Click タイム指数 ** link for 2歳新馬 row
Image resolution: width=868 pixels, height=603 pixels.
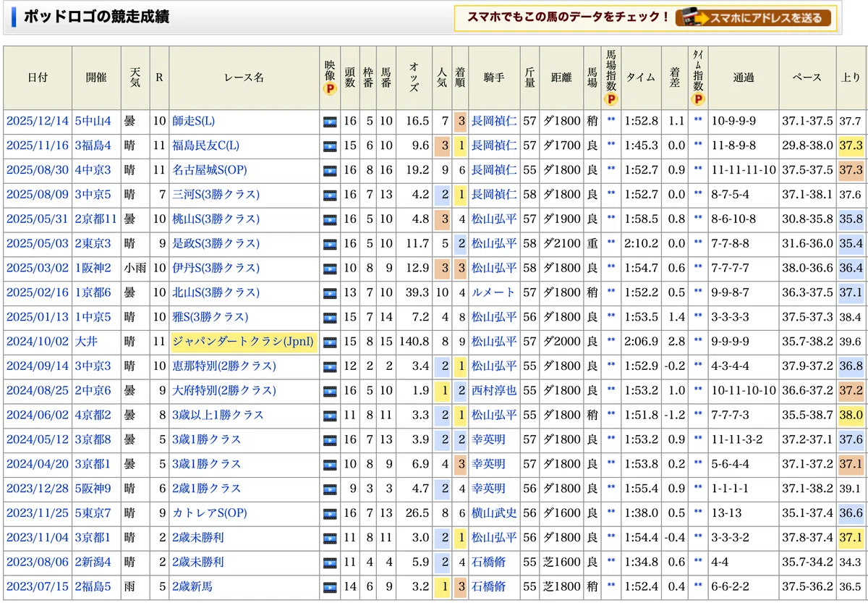[x=698, y=587]
